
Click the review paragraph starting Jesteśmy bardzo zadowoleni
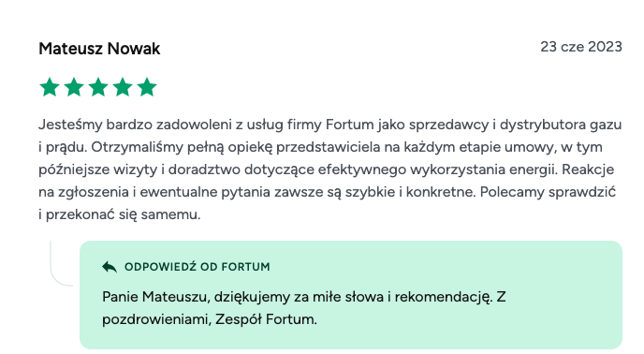pyautogui.click(x=329, y=170)
